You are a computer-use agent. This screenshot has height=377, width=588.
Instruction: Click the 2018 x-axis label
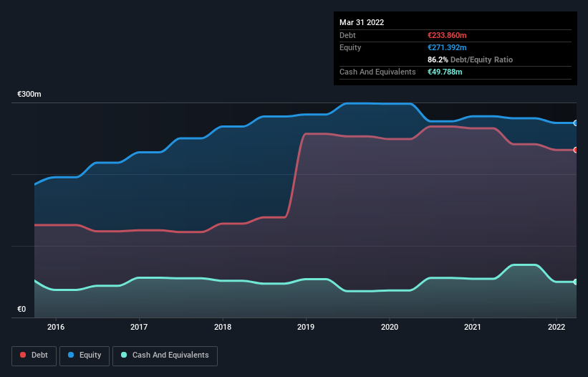(223, 327)
